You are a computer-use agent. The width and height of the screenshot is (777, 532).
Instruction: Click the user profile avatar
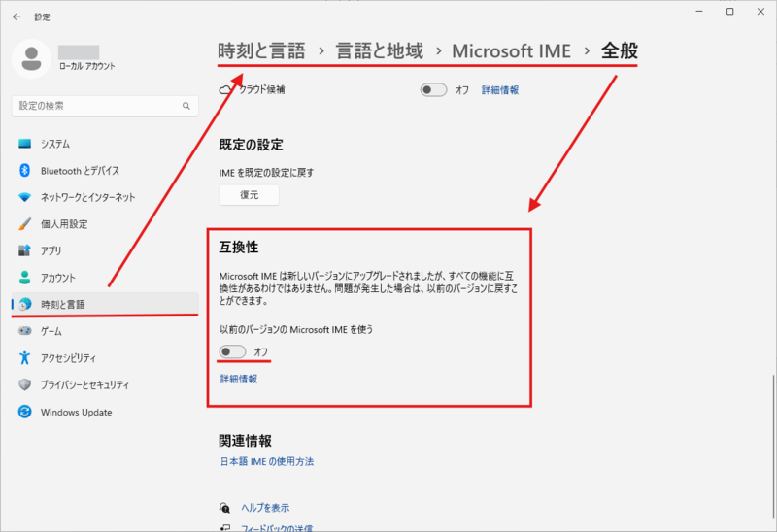click(x=31, y=59)
